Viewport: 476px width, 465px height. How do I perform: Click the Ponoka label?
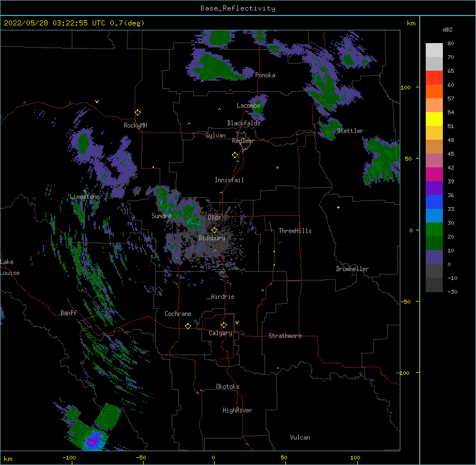[x=265, y=75]
